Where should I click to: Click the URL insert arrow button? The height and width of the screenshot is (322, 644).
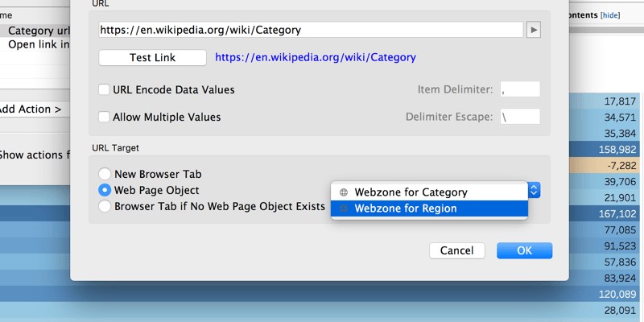click(534, 30)
